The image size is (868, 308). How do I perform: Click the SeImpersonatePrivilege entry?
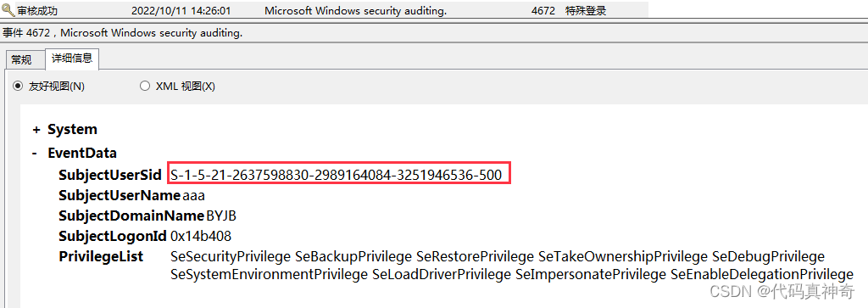pyautogui.click(x=591, y=274)
